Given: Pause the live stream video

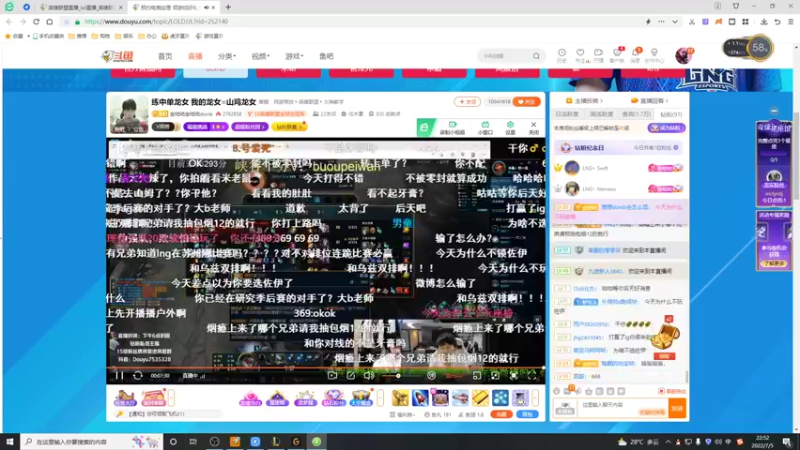Looking at the screenshot, I should 119,376.
